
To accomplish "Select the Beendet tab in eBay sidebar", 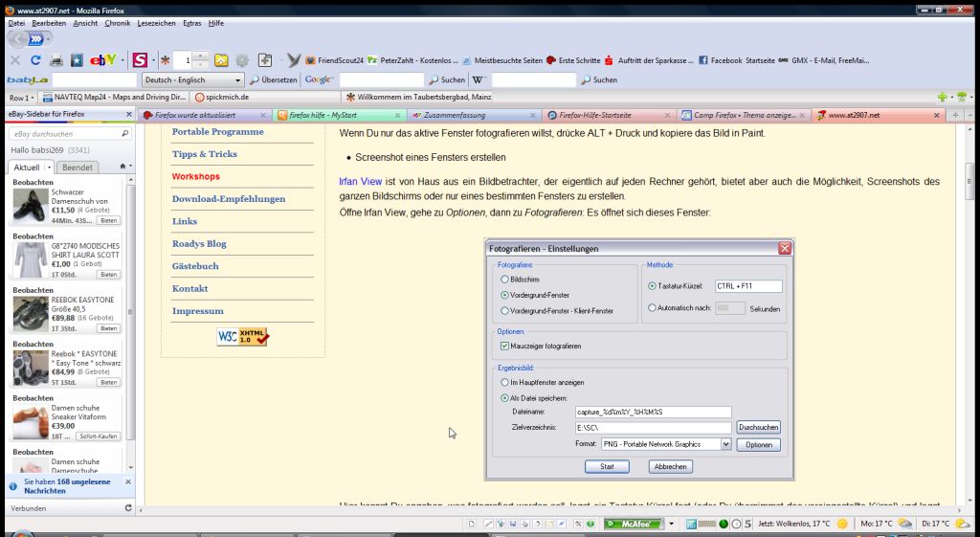I will pos(78,167).
